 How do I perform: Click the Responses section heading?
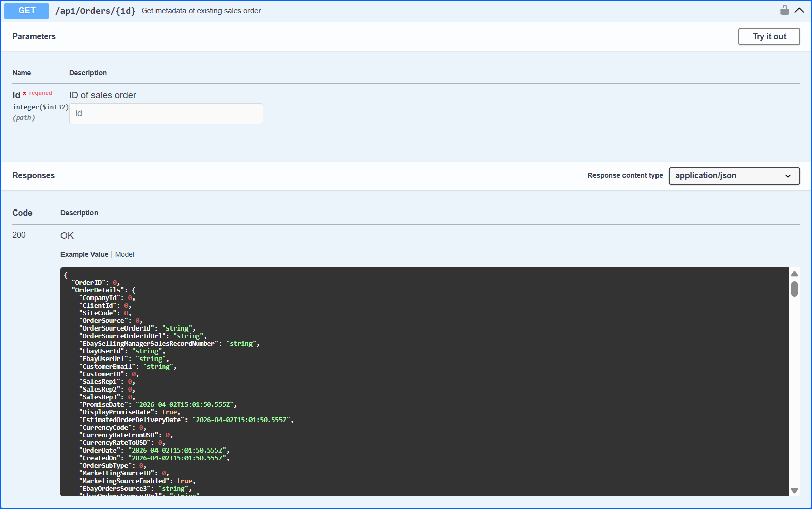[34, 175]
